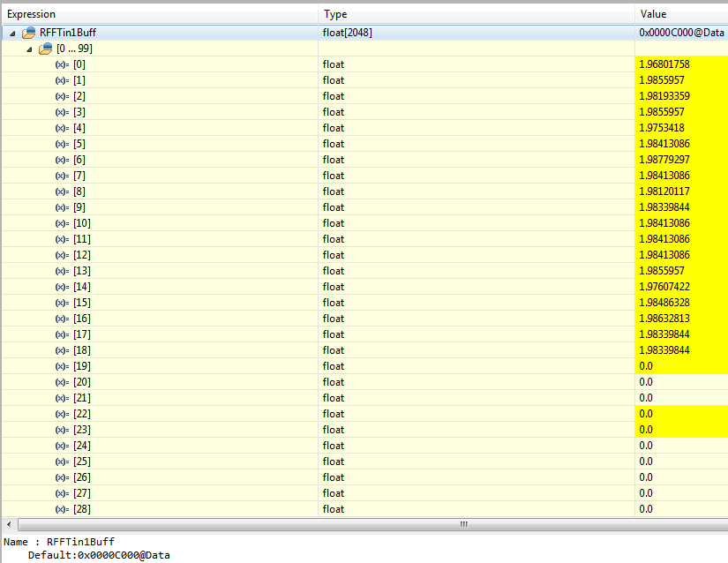Image resolution: width=728 pixels, height=563 pixels.
Task: Click the value 1.98632813 of element [16]
Action: pos(664,319)
